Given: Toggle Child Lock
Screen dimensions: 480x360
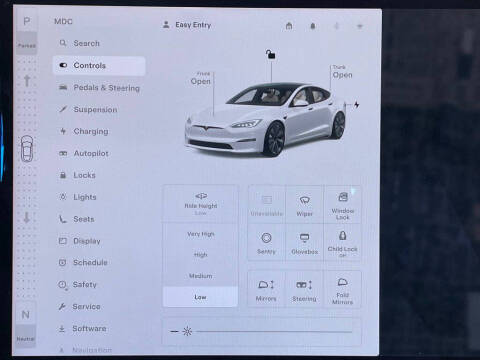Looking at the screenshot, I should [x=343, y=242].
